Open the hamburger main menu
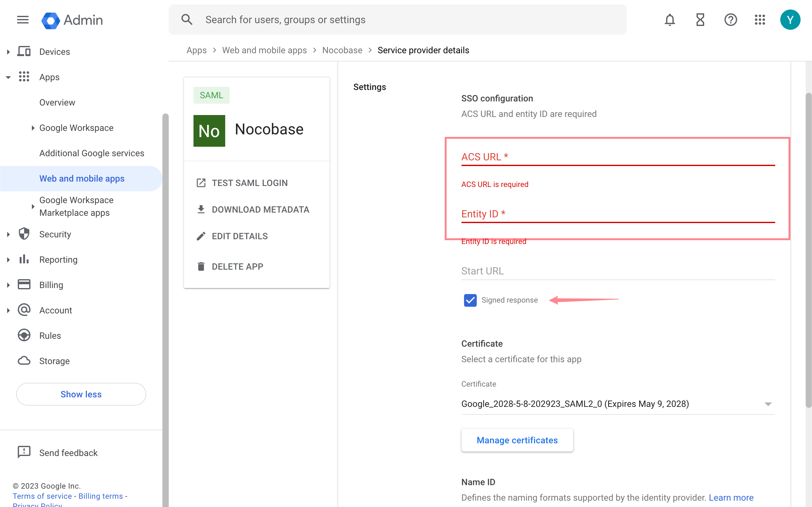812x507 pixels. (x=23, y=20)
